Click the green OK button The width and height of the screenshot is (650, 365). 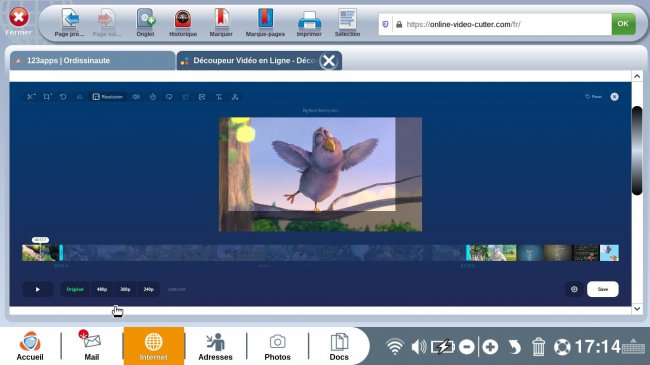[623, 24]
